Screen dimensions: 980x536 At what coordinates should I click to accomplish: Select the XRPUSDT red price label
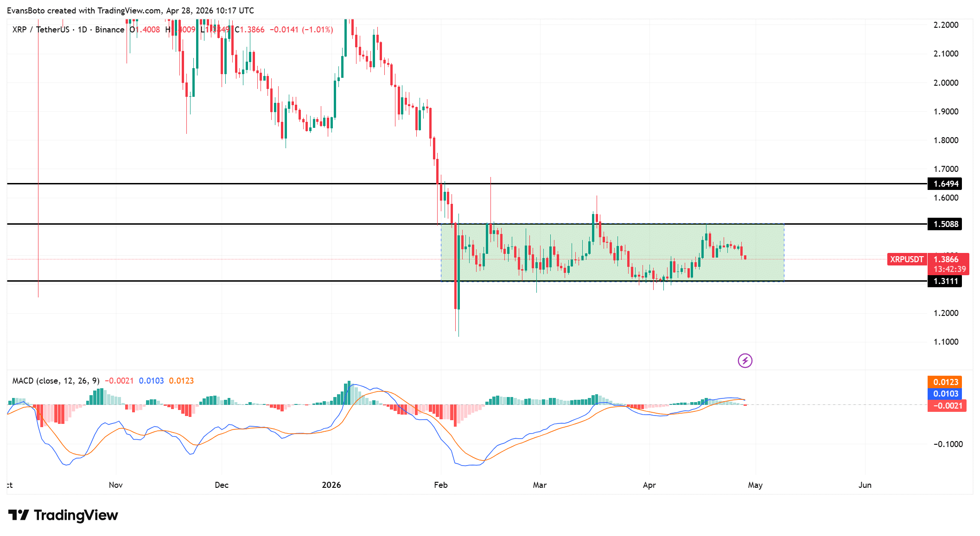pyautogui.click(x=907, y=259)
